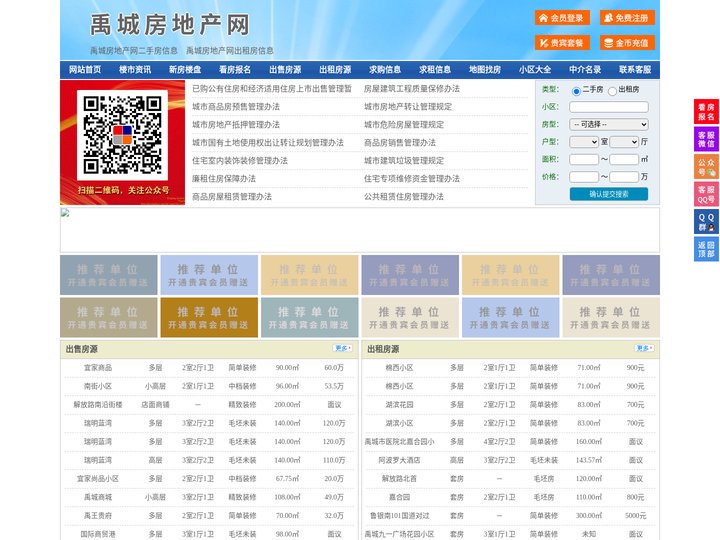The height and width of the screenshot is (540, 720).
Task: Click the 公众号 orange sidebar icon
Action: tap(706, 167)
